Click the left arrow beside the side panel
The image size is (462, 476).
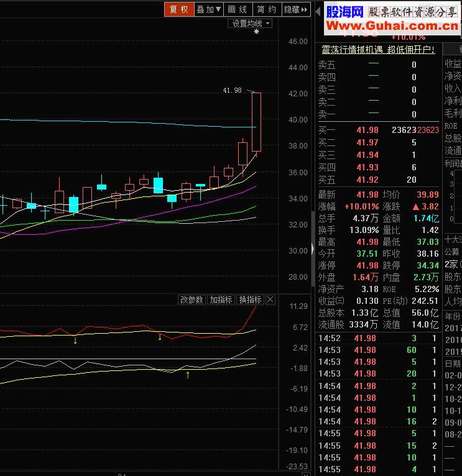[318, 11]
